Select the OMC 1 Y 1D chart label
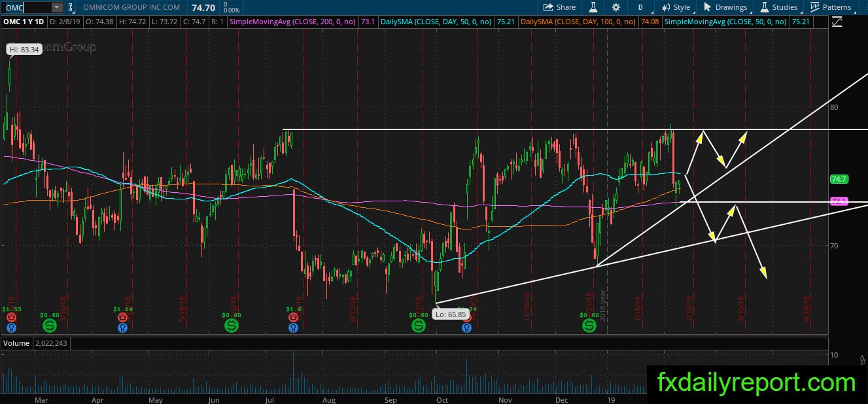This screenshot has width=868, height=404. (x=24, y=22)
